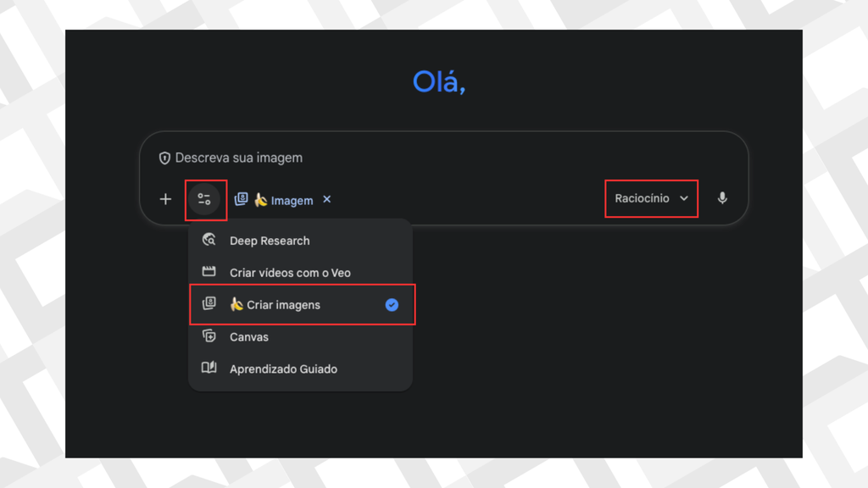
Task: Click the Olá greeting heading
Action: tap(438, 82)
